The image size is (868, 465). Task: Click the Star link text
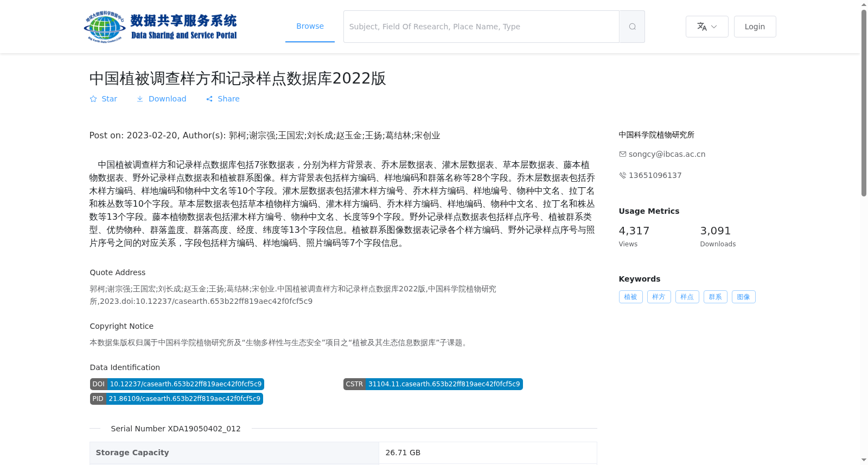pyautogui.click(x=109, y=99)
